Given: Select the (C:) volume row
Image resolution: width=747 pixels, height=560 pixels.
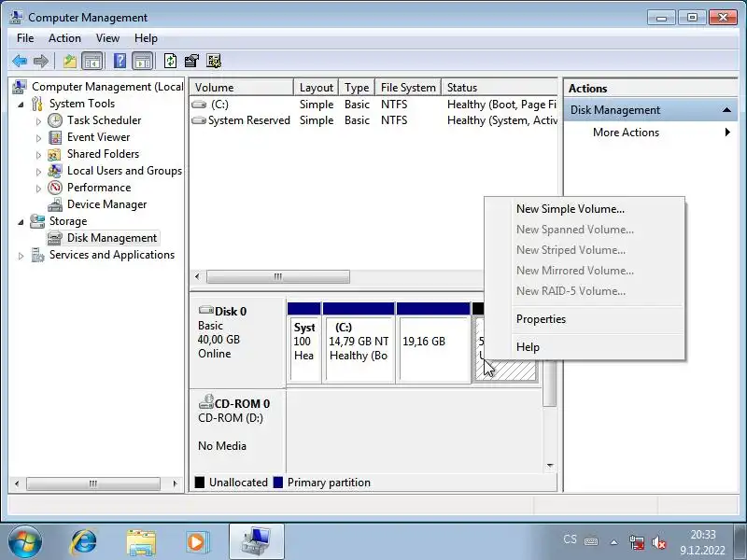Looking at the screenshot, I should (x=373, y=105).
